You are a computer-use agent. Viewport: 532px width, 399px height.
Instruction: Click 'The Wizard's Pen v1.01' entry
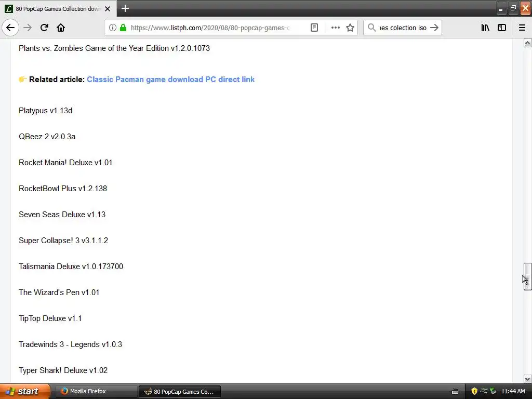click(59, 292)
